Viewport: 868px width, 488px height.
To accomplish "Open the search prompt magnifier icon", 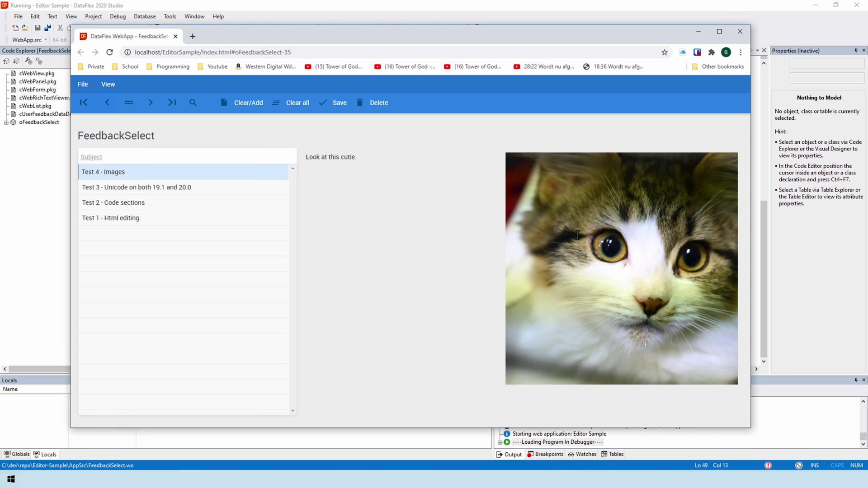I will (x=193, y=103).
